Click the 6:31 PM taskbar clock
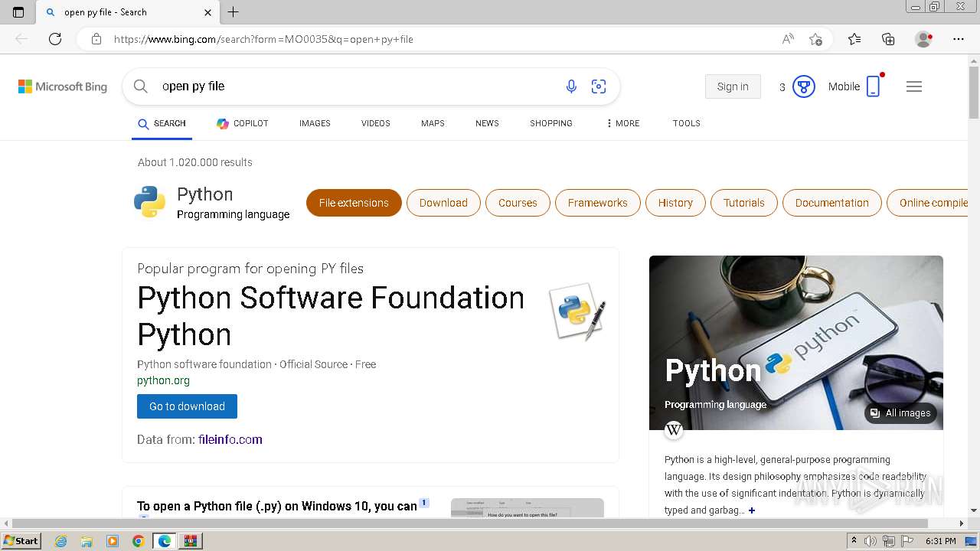The width and height of the screenshot is (980, 551). tap(940, 541)
